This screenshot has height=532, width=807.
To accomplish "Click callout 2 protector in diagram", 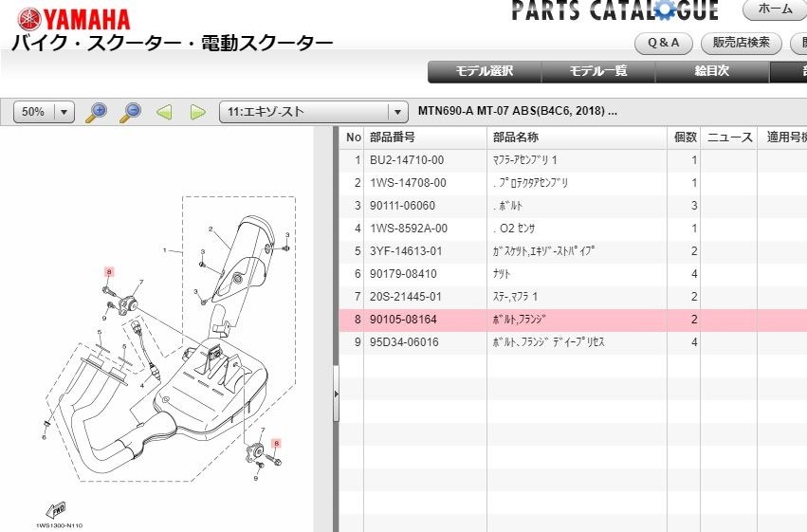I will pyautogui.click(x=211, y=229).
